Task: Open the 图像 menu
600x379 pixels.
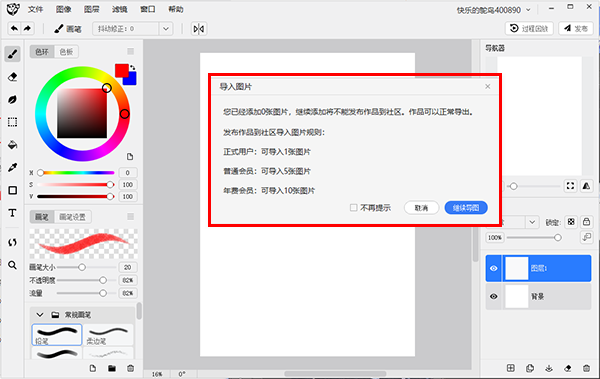Action: click(x=64, y=9)
